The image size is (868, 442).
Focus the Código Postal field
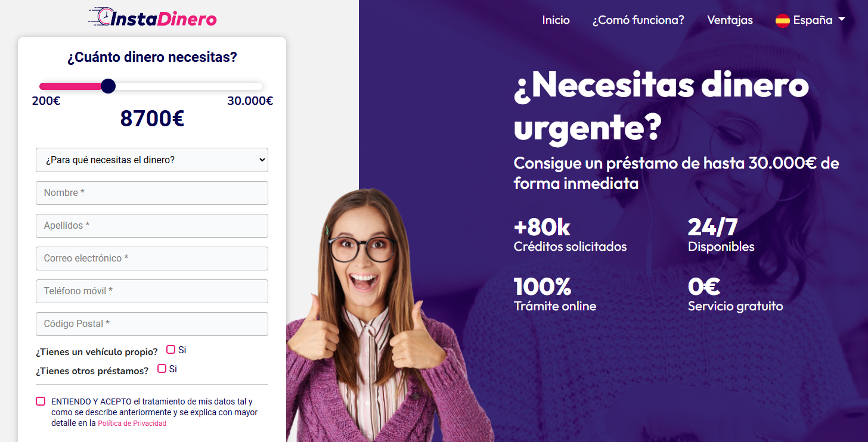(152, 324)
